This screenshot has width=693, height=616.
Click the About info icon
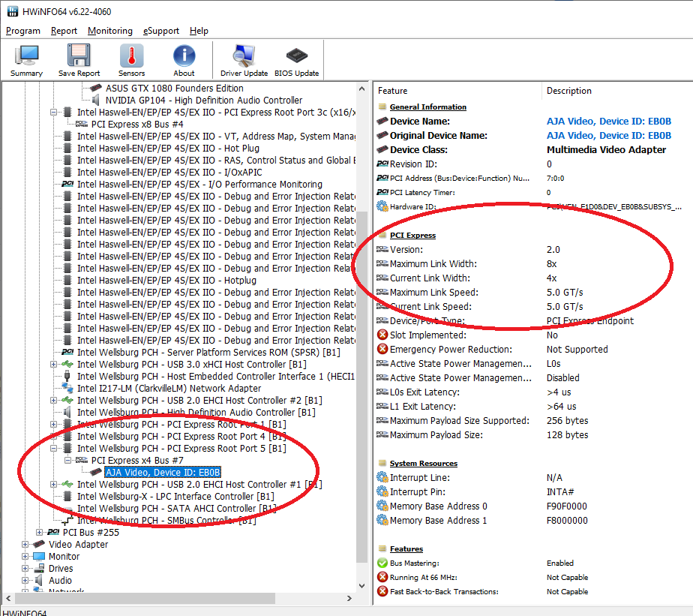(x=184, y=60)
